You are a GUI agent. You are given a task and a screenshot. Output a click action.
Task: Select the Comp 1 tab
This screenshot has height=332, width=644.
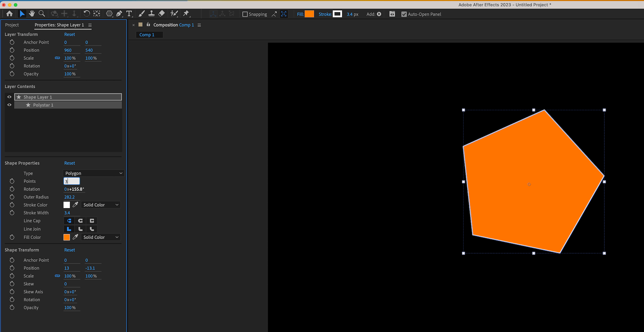pyautogui.click(x=149, y=34)
